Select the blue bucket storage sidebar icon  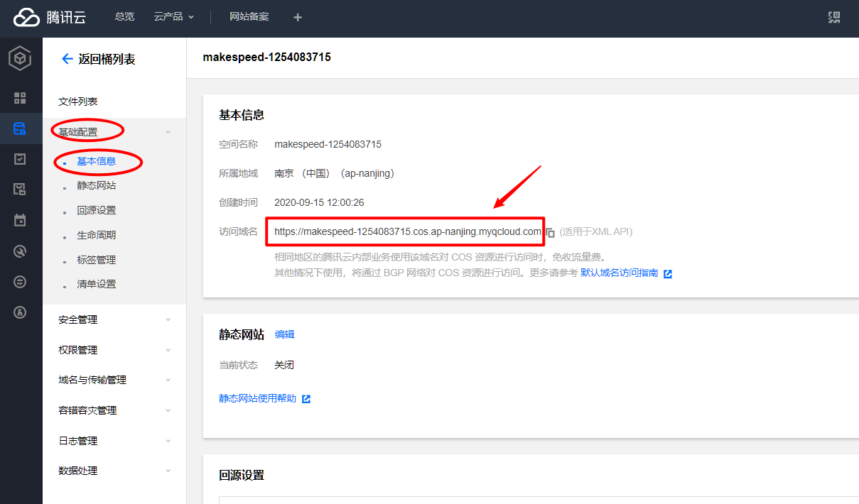[x=20, y=128]
